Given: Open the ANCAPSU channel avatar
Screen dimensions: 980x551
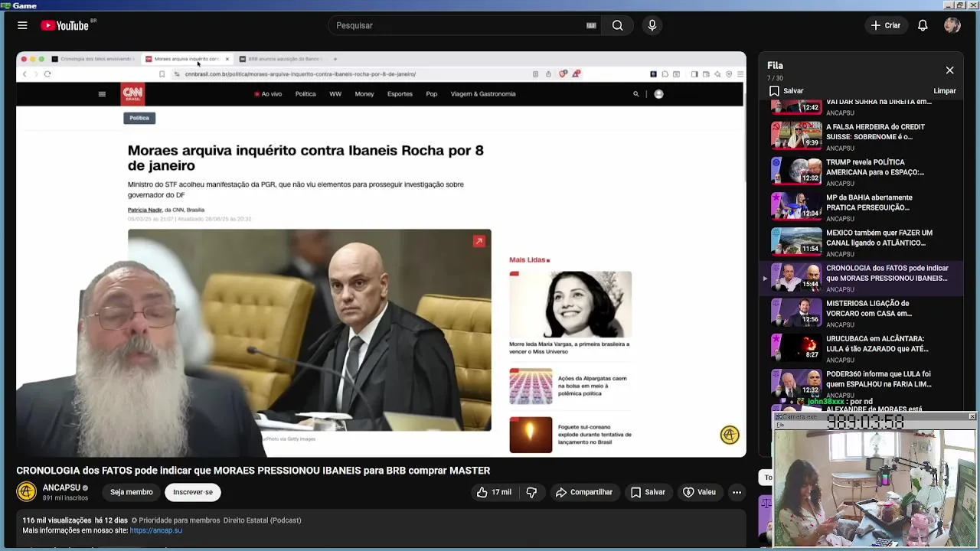Looking at the screenshot, I should 26,491.
